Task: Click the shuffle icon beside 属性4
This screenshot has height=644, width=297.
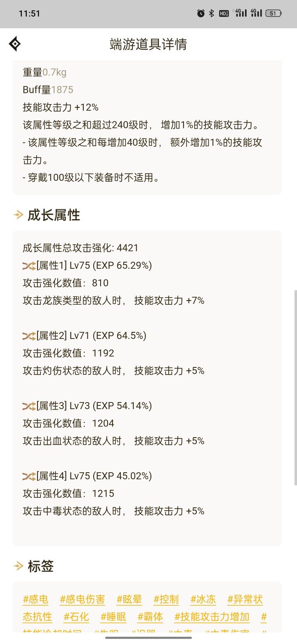Action: click(x=28, y=476)
